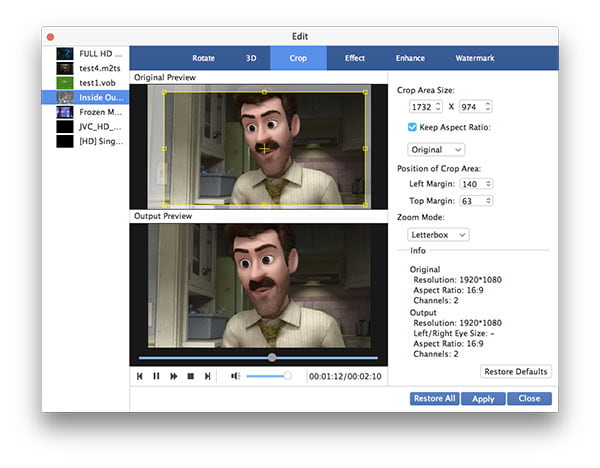The height and width of the screenshot is (468, 600).
Task: Click the crop center crosshair marker
Action: click(x=264, y=148)
